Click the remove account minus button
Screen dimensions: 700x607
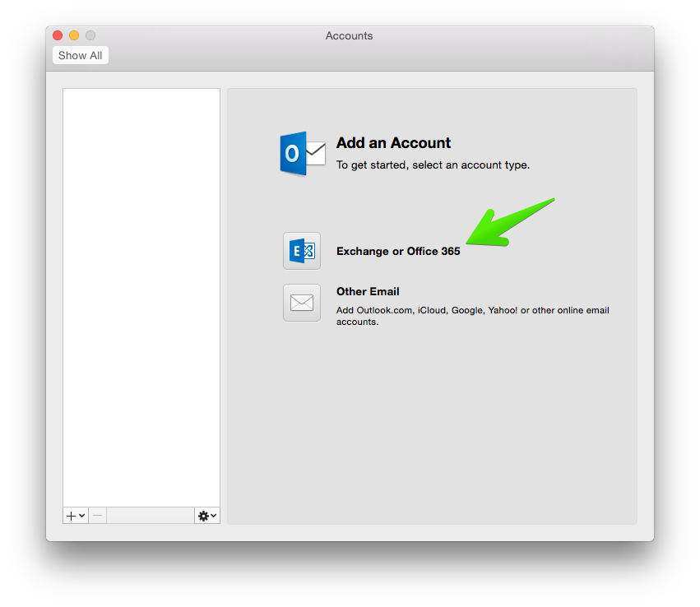(98, 516)
